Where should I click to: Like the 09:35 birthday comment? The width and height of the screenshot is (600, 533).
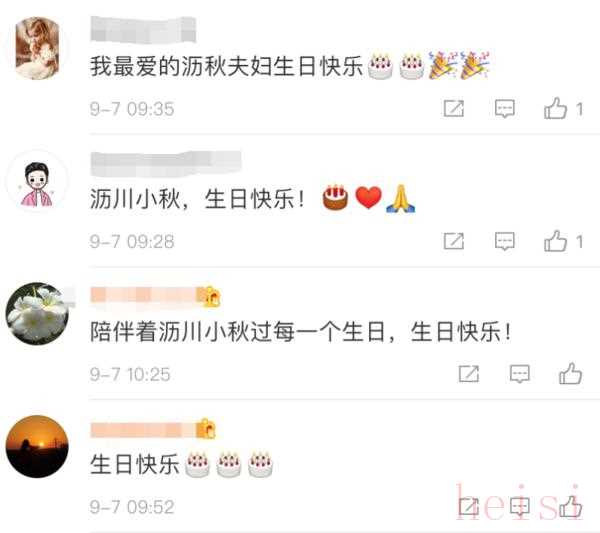click(555, 108)
